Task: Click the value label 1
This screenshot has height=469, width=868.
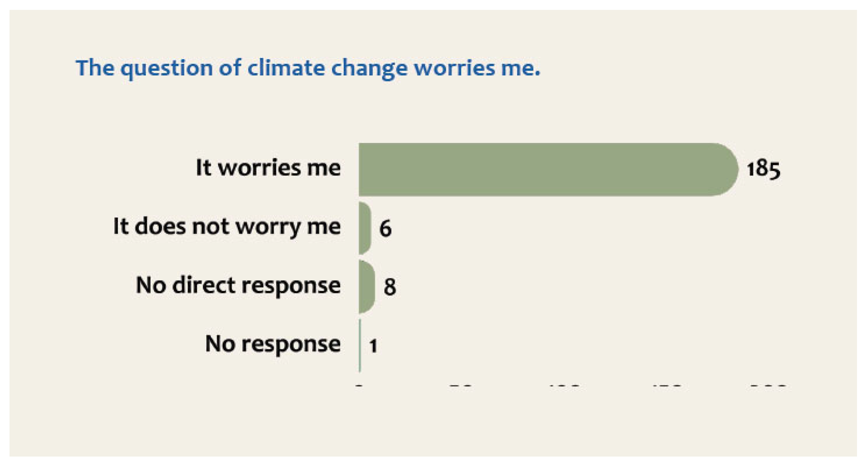Action: [x=373, y=346]
